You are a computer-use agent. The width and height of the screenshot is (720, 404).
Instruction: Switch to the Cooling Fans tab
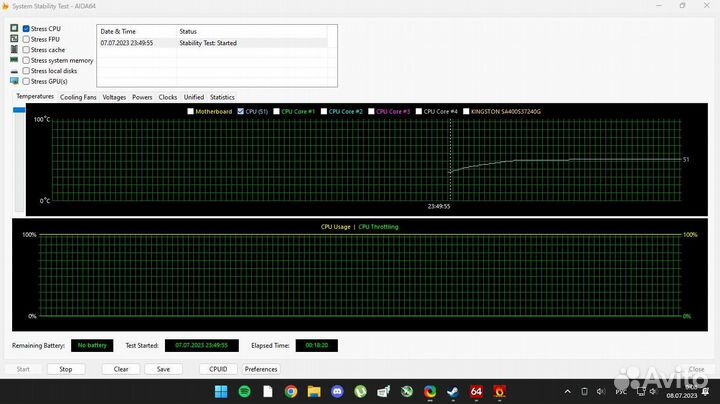(x=78, y=97)
